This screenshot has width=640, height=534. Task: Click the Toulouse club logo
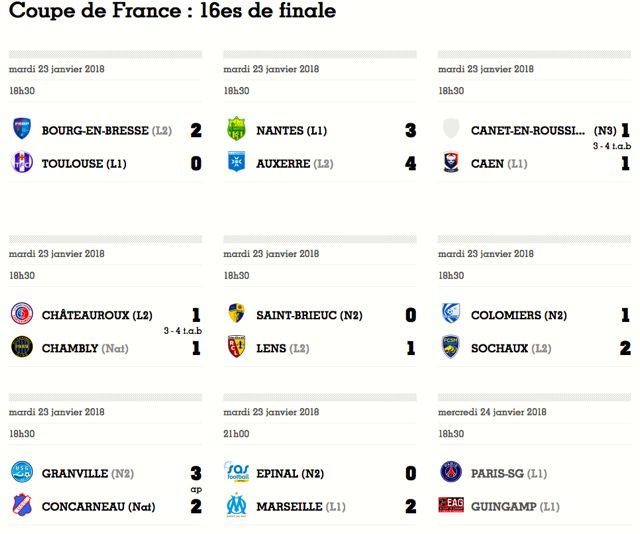click(22, 162)
